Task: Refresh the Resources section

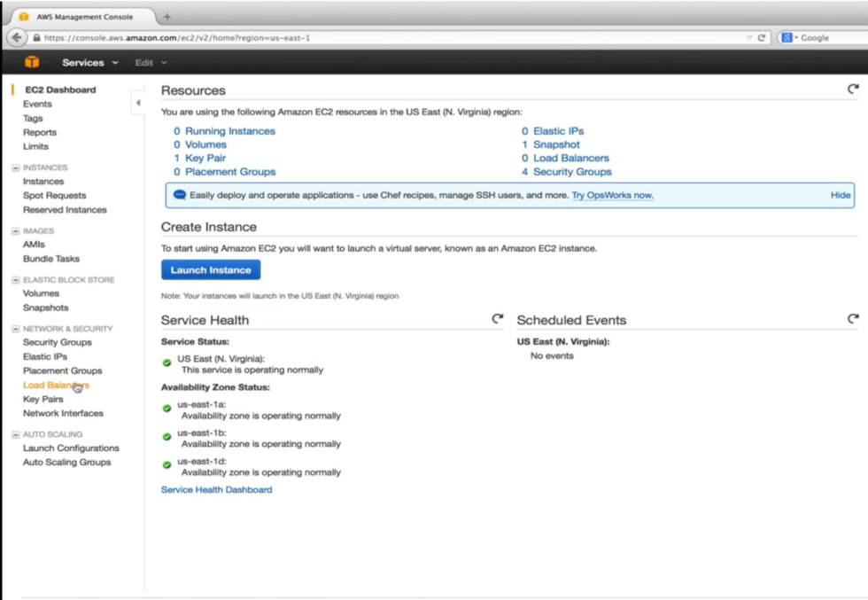Action: (853, 90)
